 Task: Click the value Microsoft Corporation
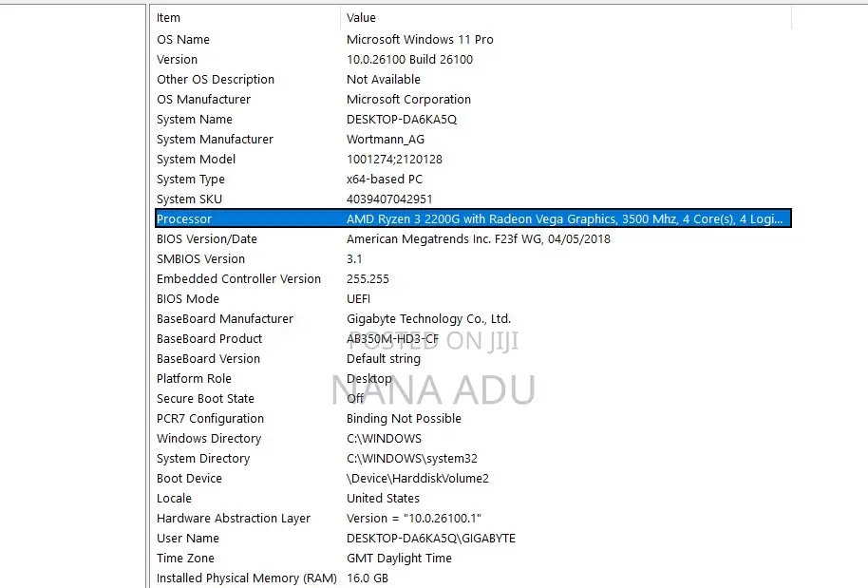408,100
